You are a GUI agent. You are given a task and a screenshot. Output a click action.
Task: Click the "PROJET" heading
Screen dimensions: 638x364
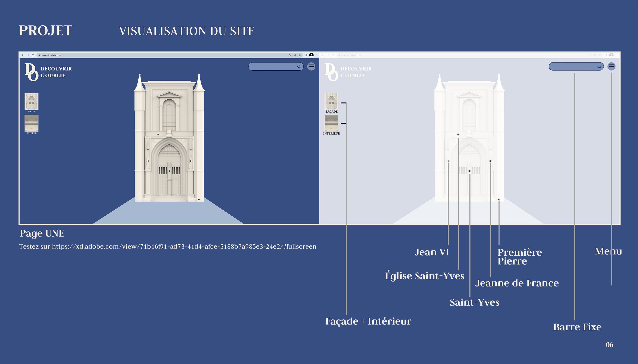pyautogui.click(x=46, y=31)
